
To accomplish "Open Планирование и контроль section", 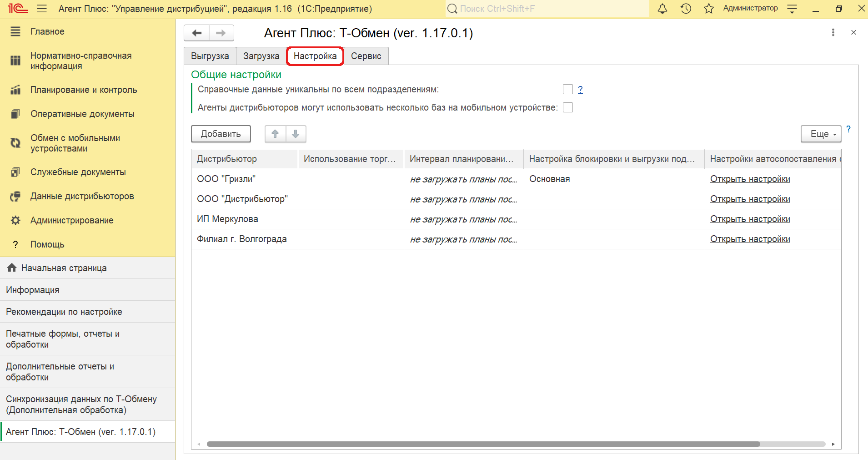I will pos(84,90).
